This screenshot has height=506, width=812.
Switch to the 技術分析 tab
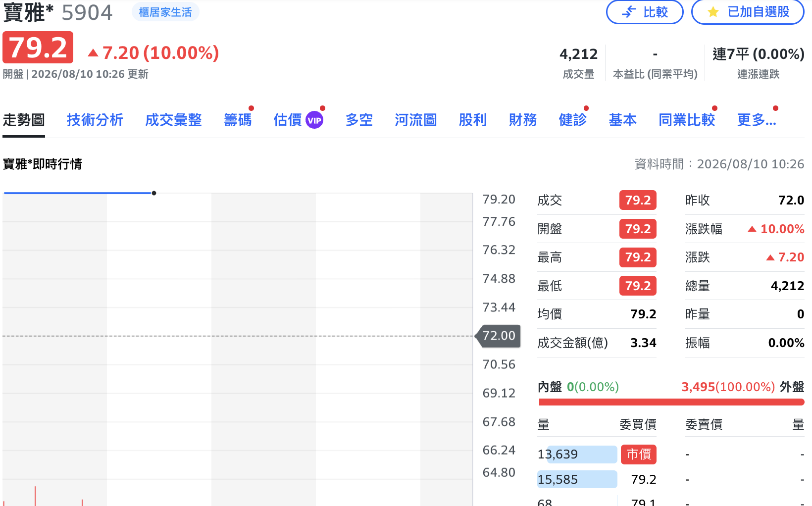tap(95, 120)
